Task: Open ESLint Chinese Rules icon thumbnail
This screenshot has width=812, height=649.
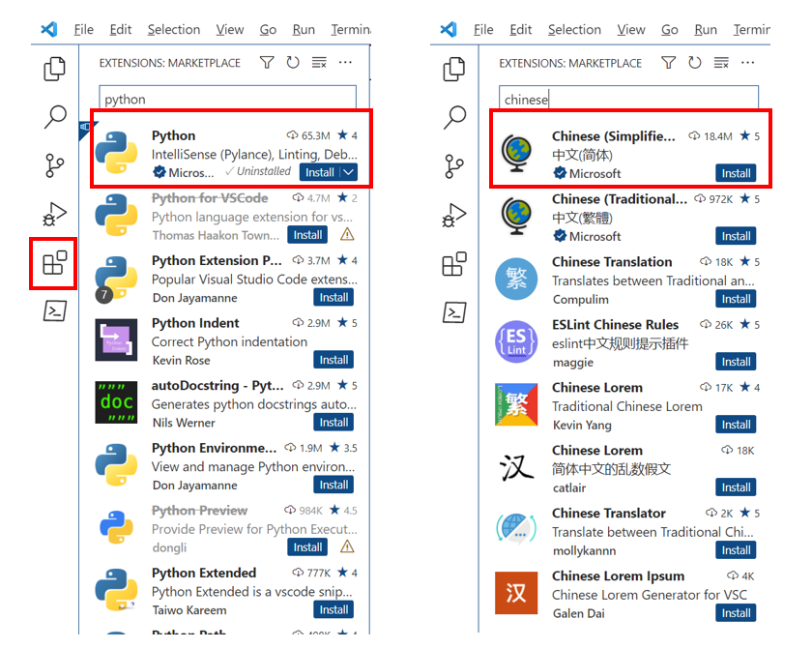Action: tap(516, 341)
